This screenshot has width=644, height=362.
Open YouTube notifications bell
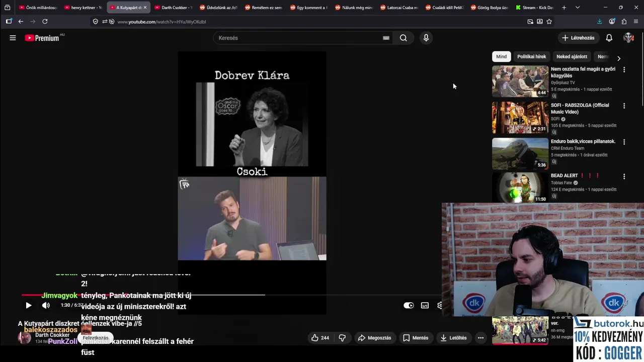coord(609,38)
